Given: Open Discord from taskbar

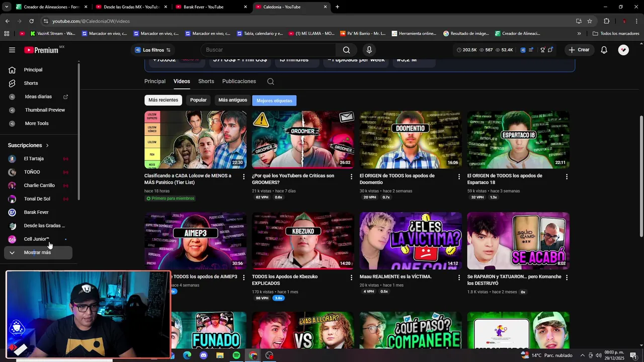Looking at the screenshot, I should click(203, 355).
